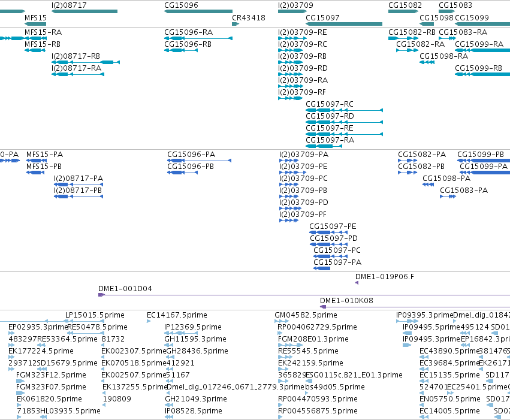Select BAC end DME1-019P06.F

point(357,283)
